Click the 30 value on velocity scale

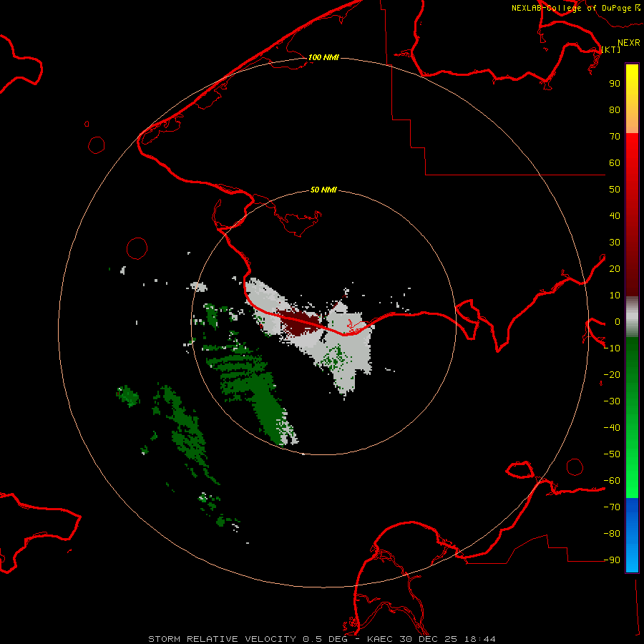click(x=615, y=243)
